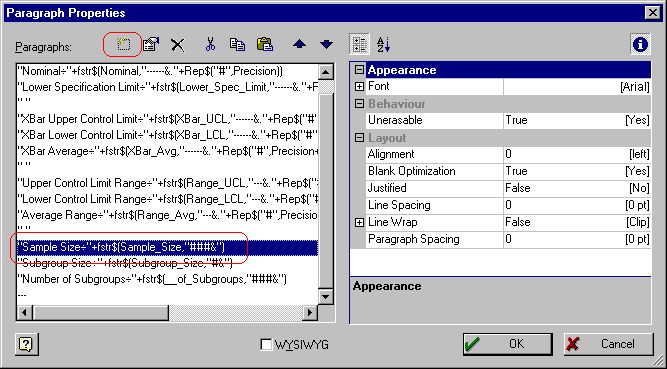The image size is (667, 369).
Task: Confirm with the OK button
Action: (507, 344)
